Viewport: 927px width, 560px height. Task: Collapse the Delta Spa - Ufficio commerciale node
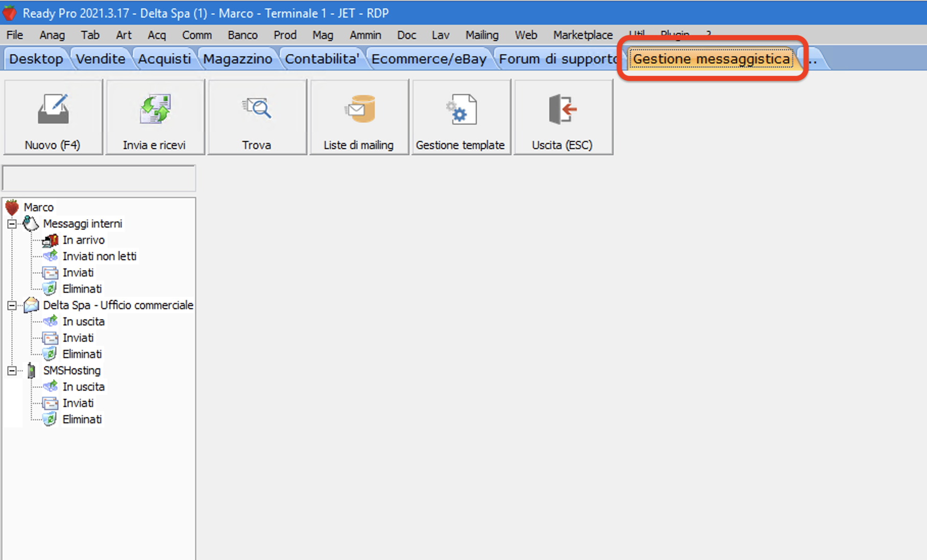12,306
